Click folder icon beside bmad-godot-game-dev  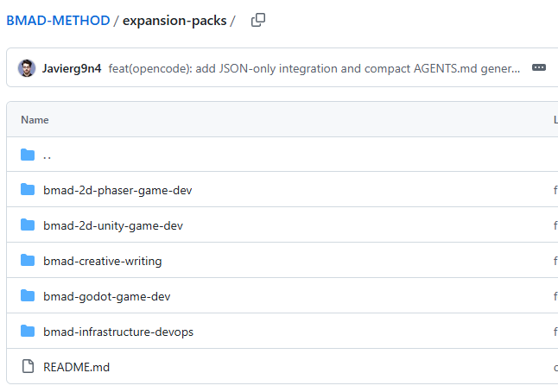tap(28, 296)
